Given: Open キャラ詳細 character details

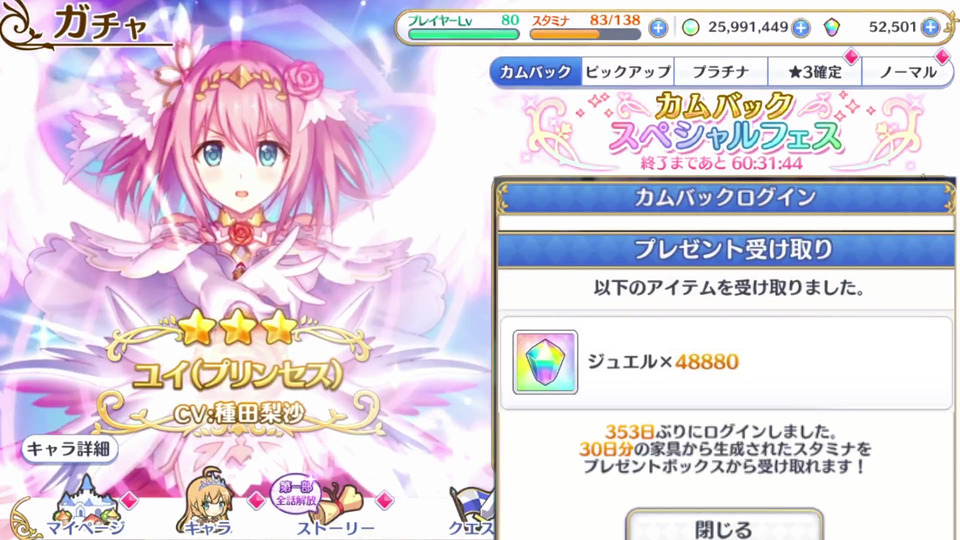Looking at the screenshot, I should [70, 449].
